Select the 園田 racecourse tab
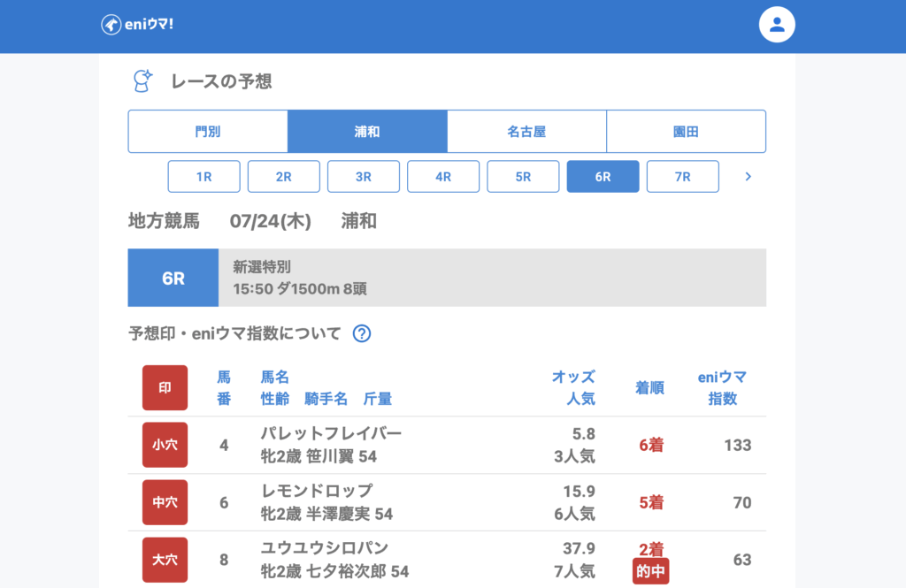Viewport: 906px width, 588px height. pyautogui.click(x=686, y=132)
